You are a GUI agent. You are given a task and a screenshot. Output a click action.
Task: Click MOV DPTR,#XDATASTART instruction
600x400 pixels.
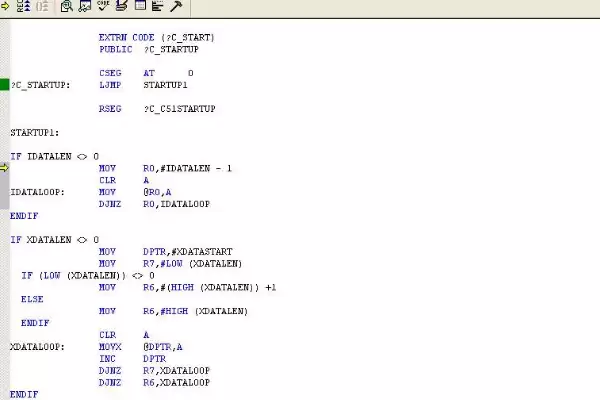[165, 251]
